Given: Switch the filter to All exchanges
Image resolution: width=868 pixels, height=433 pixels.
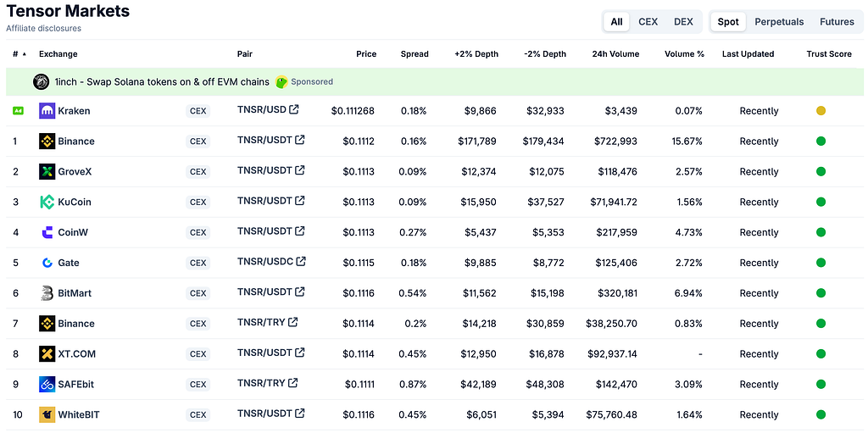Looking at the screenshot, I should click(617, 21).
